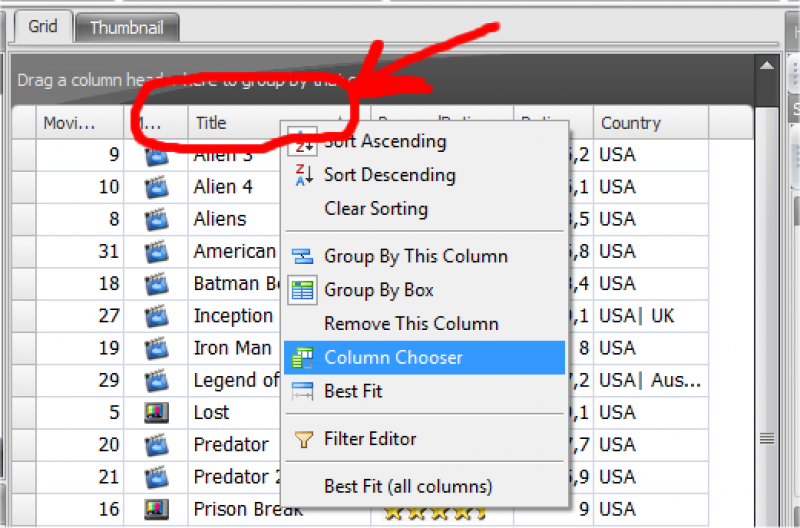Click the Group By Box icon
The width and height of the screenshot is (800, 528).
(303, 291)
